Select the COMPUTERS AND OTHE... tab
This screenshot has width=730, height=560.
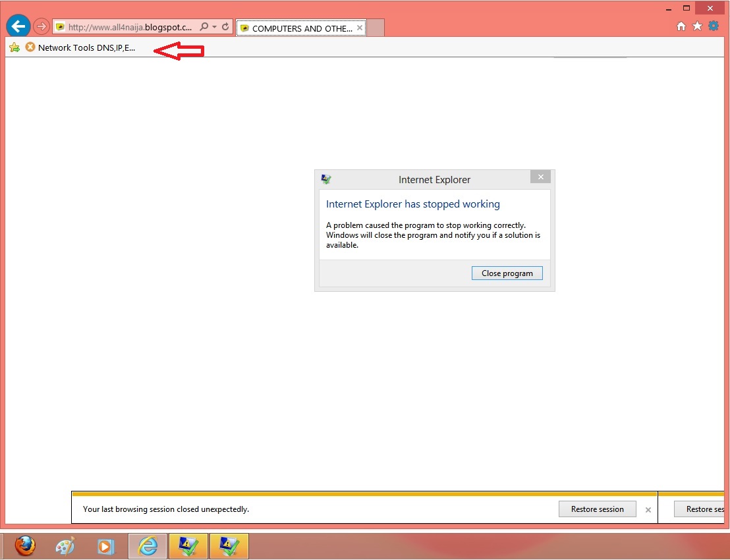pyautogui.click(x=301, y=28)
